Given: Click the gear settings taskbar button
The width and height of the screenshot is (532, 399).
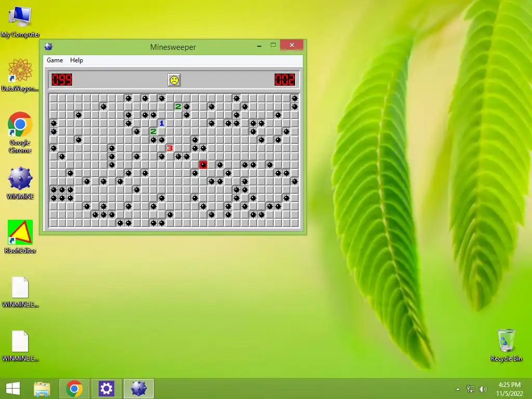Looking at the screenshot, I should click(x=106, y=389).
